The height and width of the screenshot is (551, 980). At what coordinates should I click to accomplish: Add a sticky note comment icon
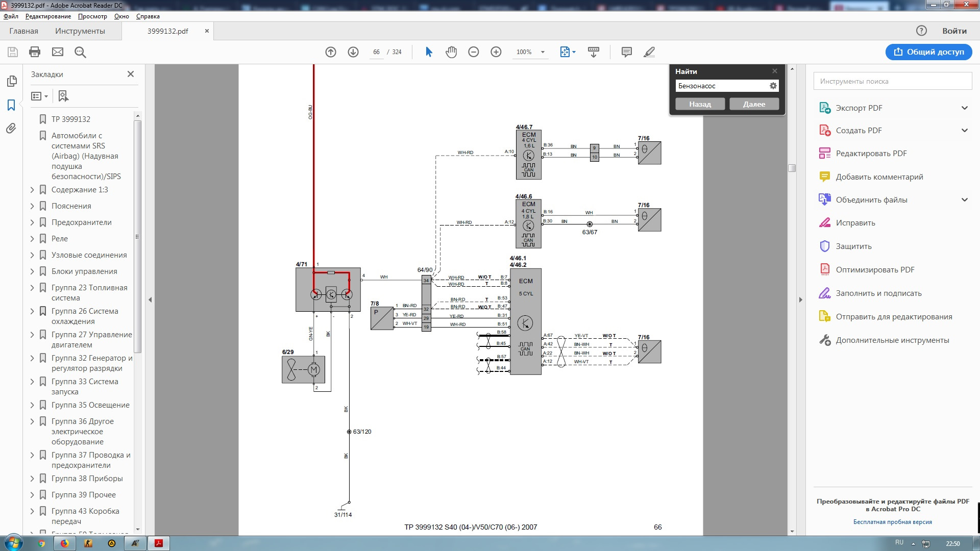pyautogui.click(x=627, y=52)
